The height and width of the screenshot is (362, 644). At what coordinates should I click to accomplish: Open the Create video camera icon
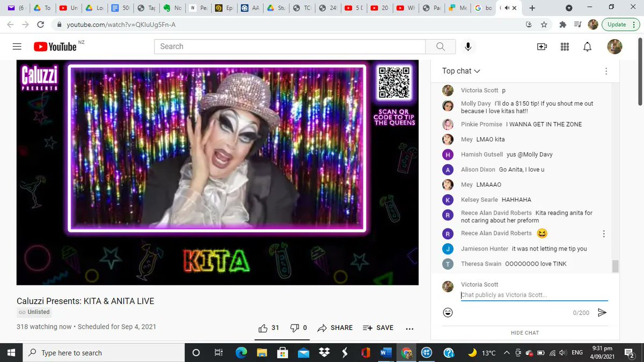[542, 47]
